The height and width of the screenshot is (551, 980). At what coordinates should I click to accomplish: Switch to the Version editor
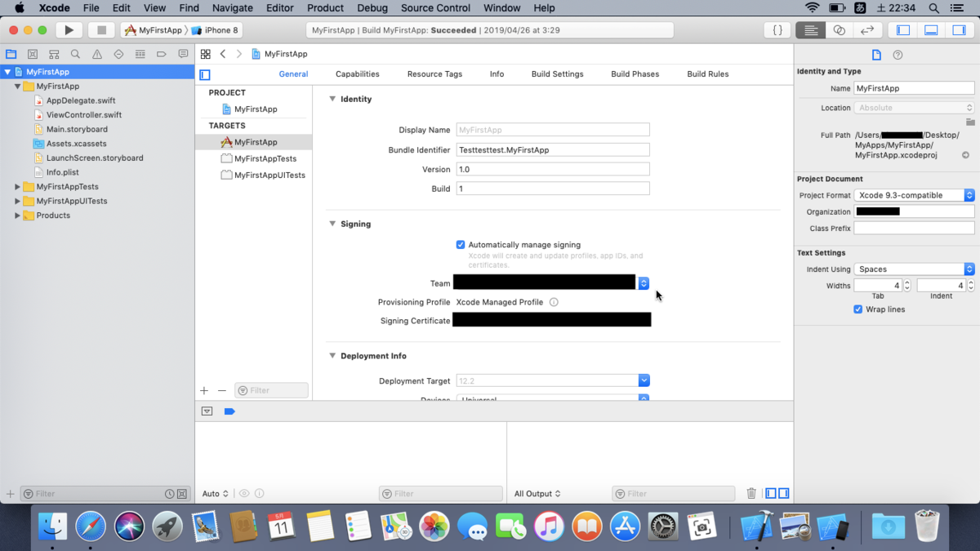pos(867,30)
